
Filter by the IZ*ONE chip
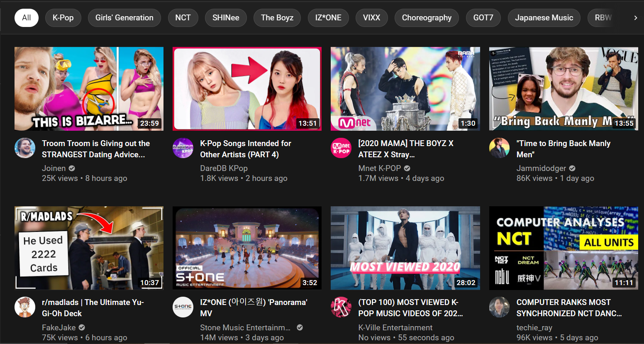point(328,18)
